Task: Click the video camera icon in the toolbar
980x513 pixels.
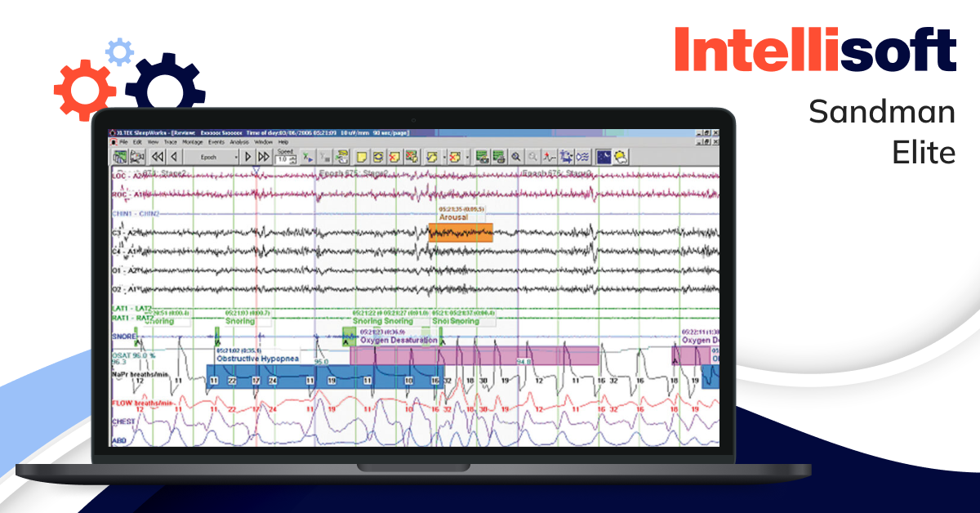Action: click(137, 156)
